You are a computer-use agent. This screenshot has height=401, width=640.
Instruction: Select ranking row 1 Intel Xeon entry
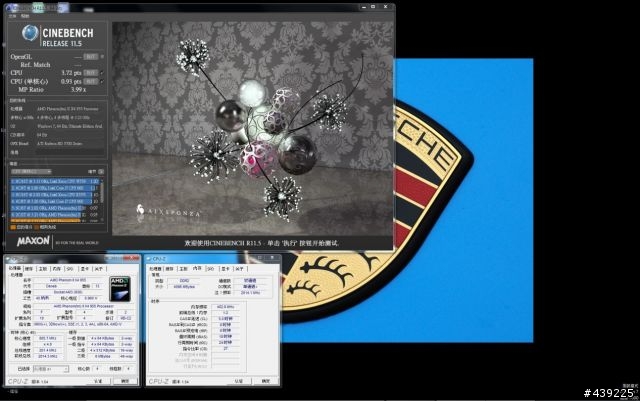click(x=54, y=181)
